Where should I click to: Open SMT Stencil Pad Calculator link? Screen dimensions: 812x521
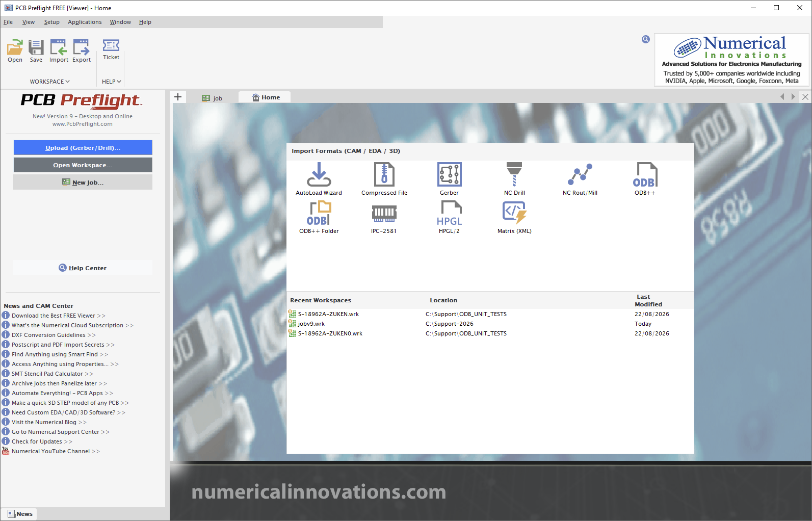pos(52,374)
